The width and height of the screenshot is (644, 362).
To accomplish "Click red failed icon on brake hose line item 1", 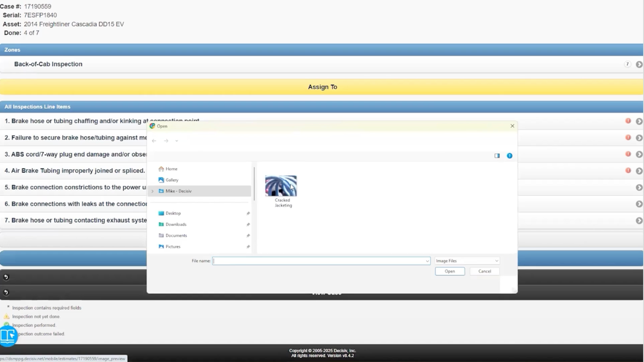I will pyautogui.click(x=628, y=121).
